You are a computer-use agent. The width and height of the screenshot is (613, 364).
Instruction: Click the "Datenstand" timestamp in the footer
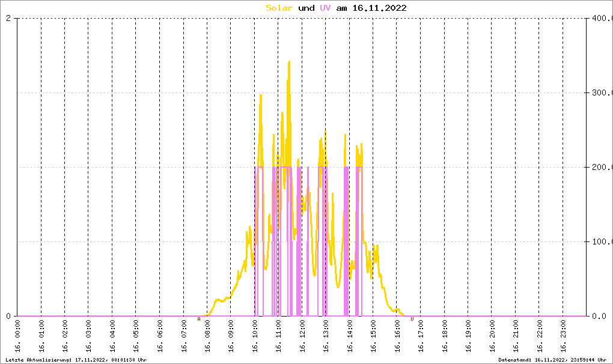[x=552, y=360]
